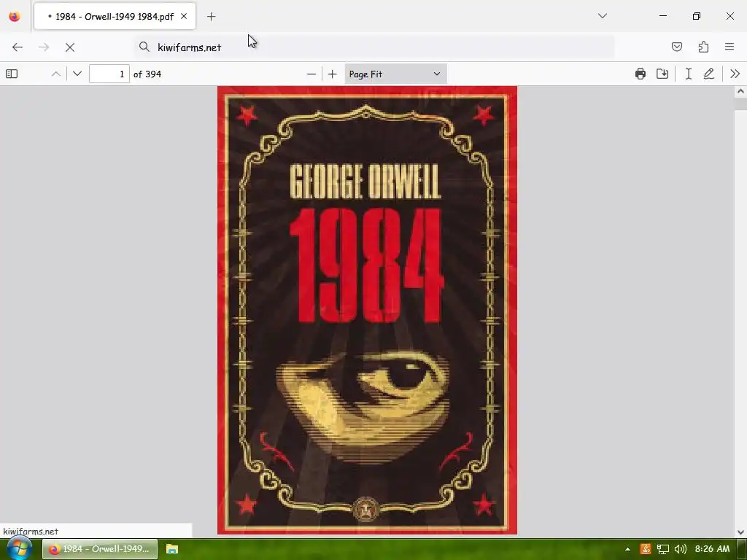The image size is (747, 560).
Task: Go back to the previous page
Action: 18,47
